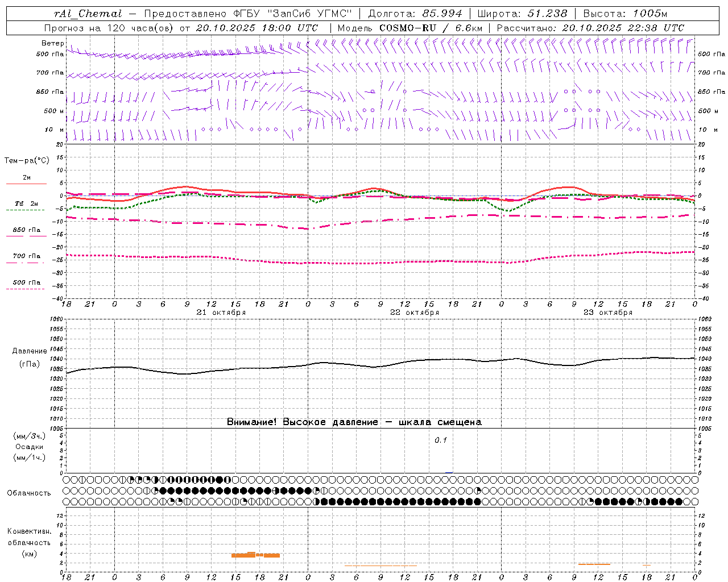Click the date label "21 октября"

(221, 313)
